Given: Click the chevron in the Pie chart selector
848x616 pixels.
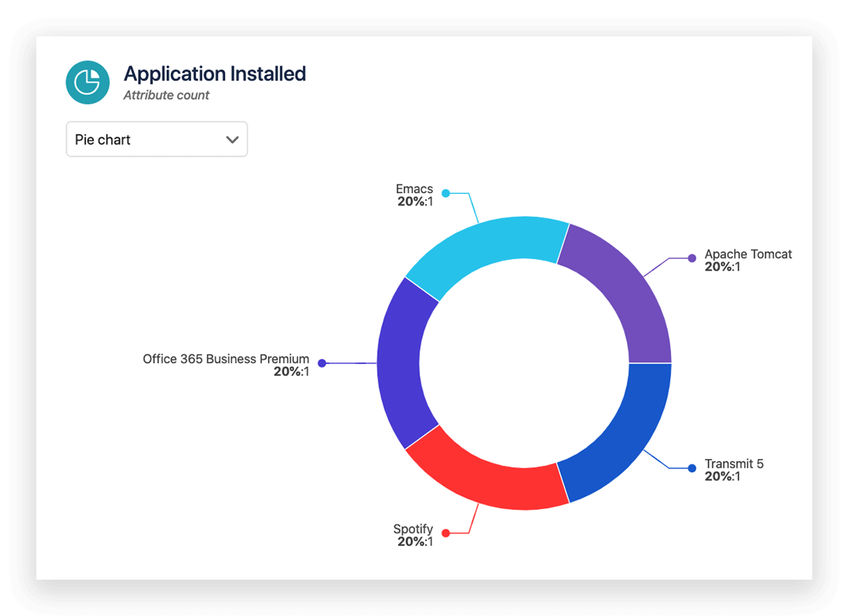Looking at the screenshot, I should point(231,139).
